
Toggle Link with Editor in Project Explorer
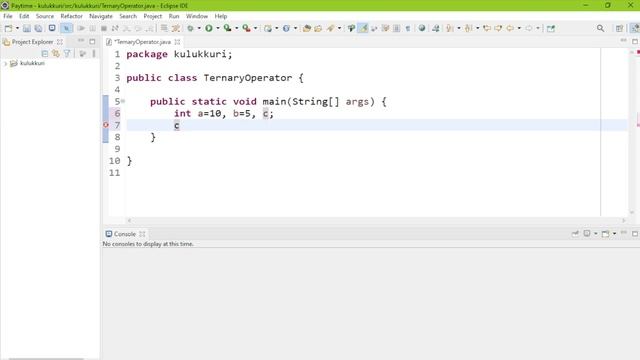(x=56, y=53)
